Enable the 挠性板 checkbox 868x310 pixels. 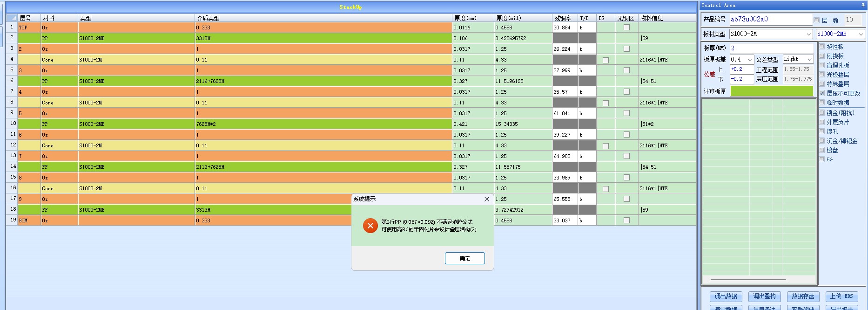[x=822, y=47]
